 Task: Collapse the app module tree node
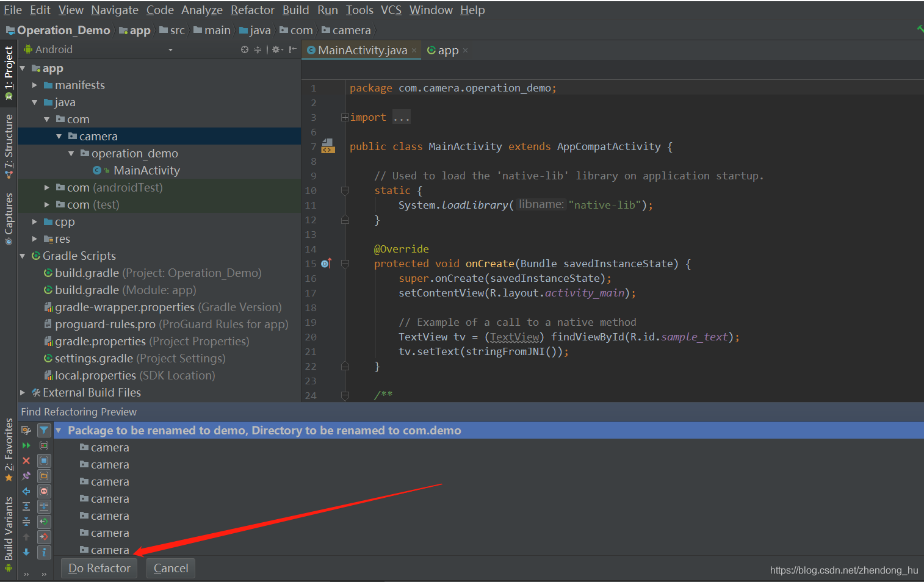(x=23, y=68)
